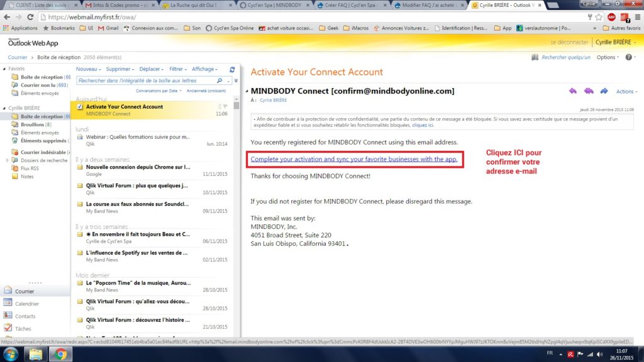Viewport: 644px width, 362px height.
Task: Open La course aux faux abonnés email
Action: [152, 207]
